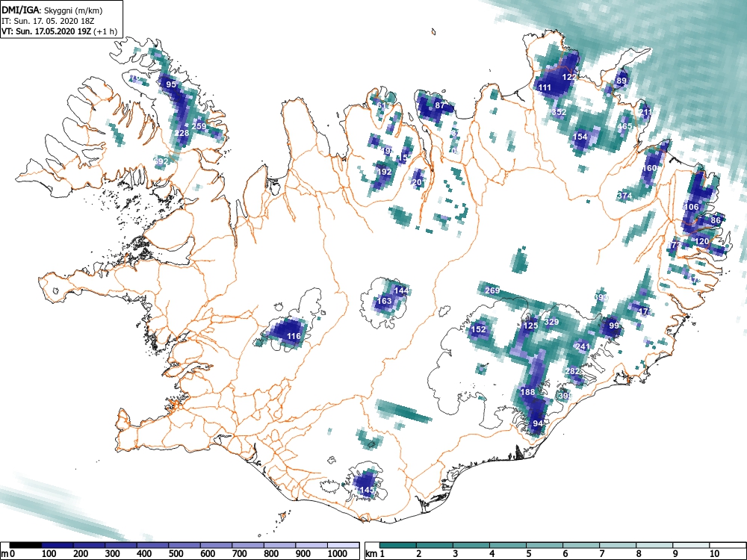Viewport: 747px width, 560px height.
Task: Click the visibility value 163 on the map
Action: coord(384,301)
